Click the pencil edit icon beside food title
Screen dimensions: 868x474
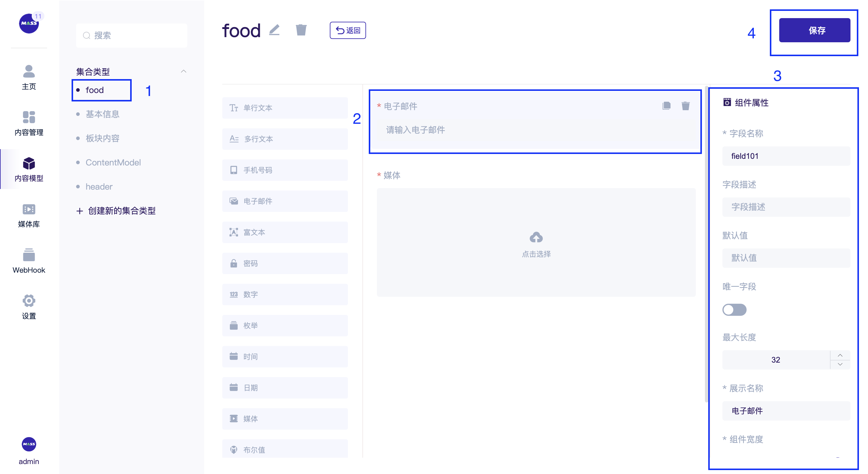(x=274, y=30)
